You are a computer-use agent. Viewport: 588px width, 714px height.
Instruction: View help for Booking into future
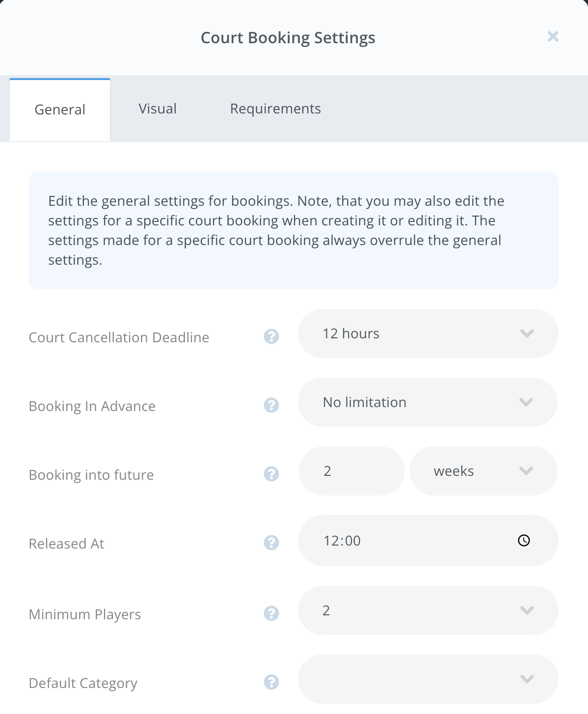[270, 474]
